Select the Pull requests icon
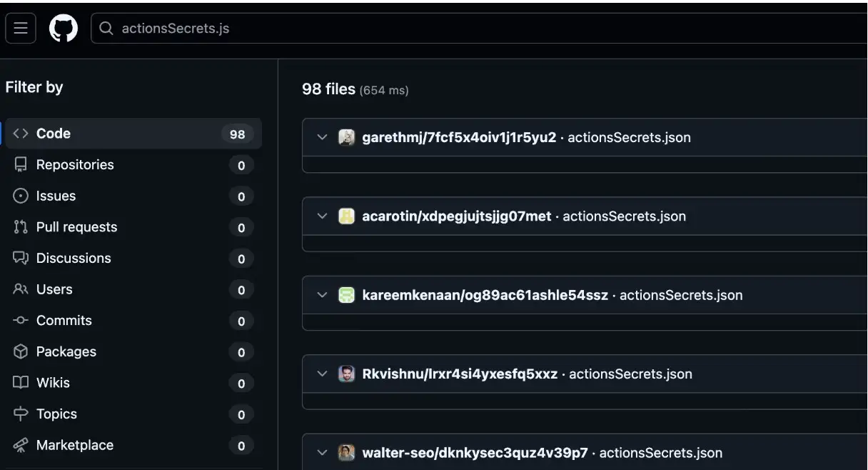Screen dimensions: 868x470 tap(20, 226)
